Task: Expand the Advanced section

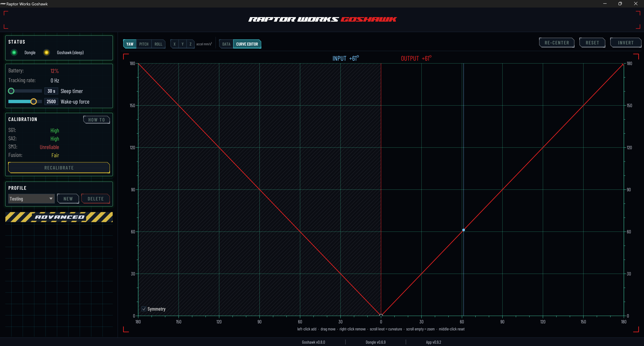Action: click(x=59, y=217)
